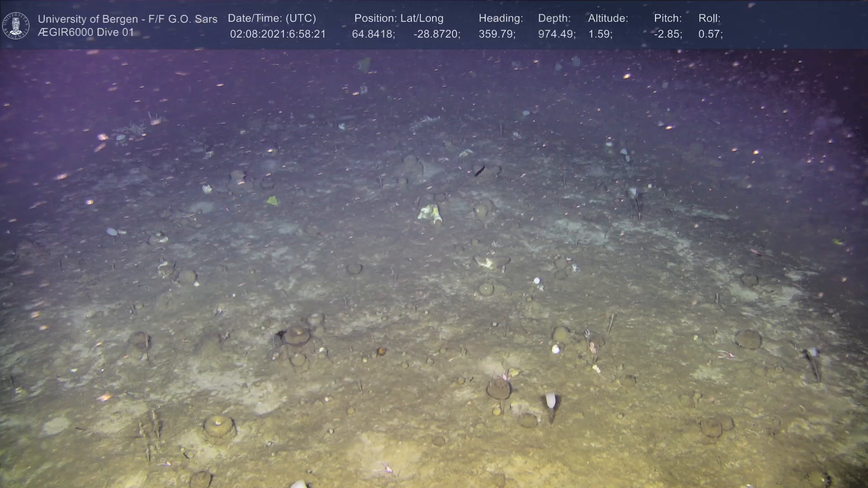Click the 'Date/Time: (UTC)' header label
The width and height of the screenshot is (868, 488).
tap(272, 18)
